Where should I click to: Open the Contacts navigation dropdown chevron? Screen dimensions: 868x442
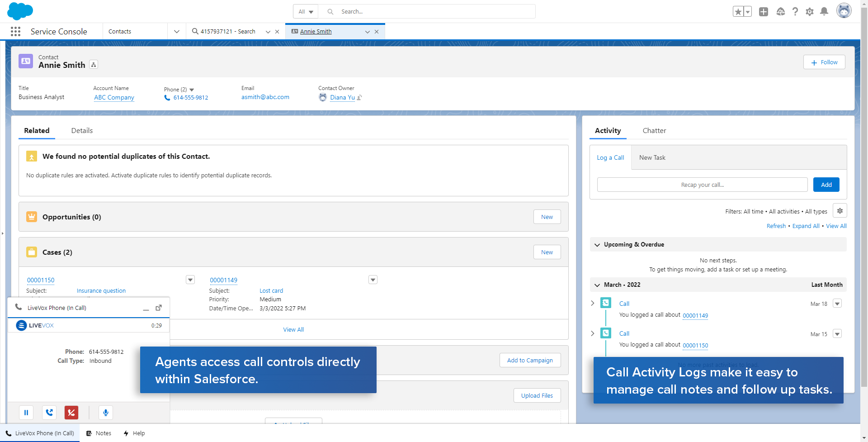click(x=177, y=32)
